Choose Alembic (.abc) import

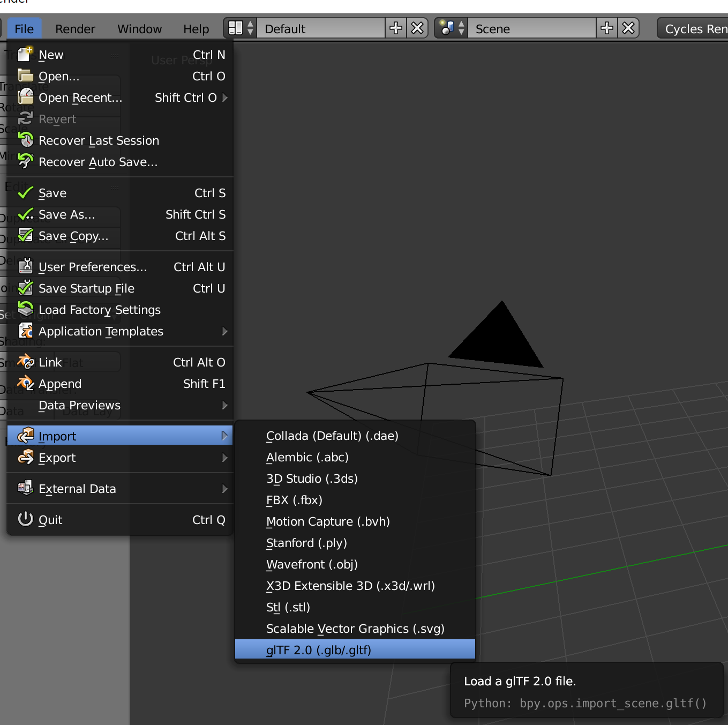pyautogui.click(x=355, y=457)
